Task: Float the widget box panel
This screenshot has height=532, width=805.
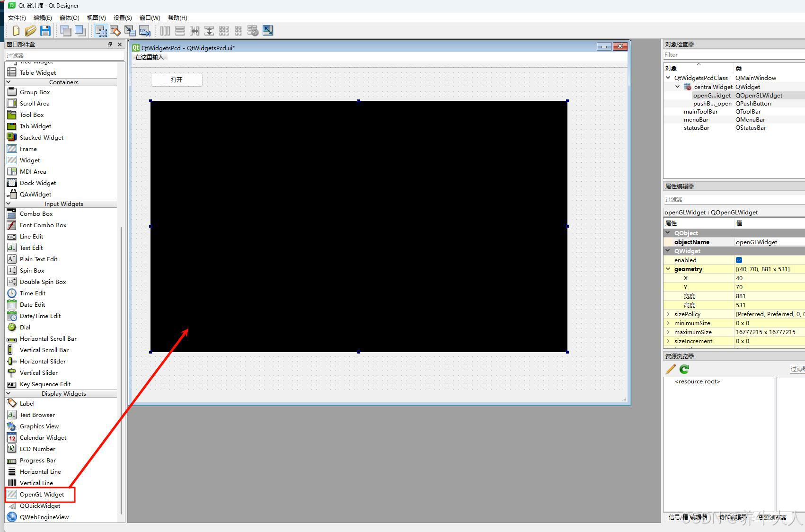Action: 110,44
